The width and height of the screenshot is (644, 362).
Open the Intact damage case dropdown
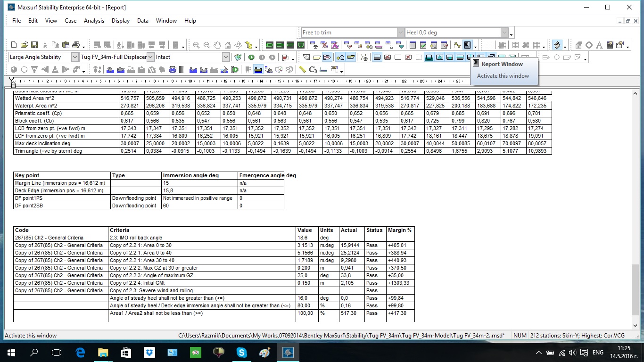225,57
